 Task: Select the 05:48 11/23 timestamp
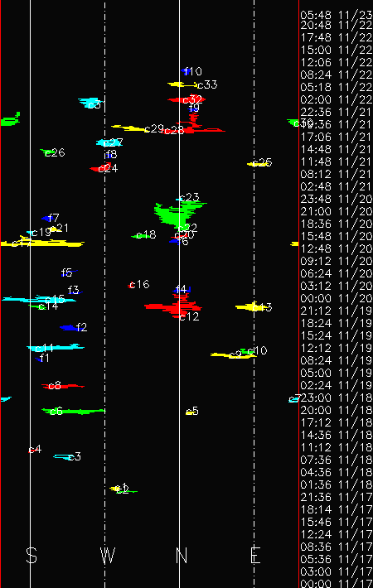(x=337, y=15)
